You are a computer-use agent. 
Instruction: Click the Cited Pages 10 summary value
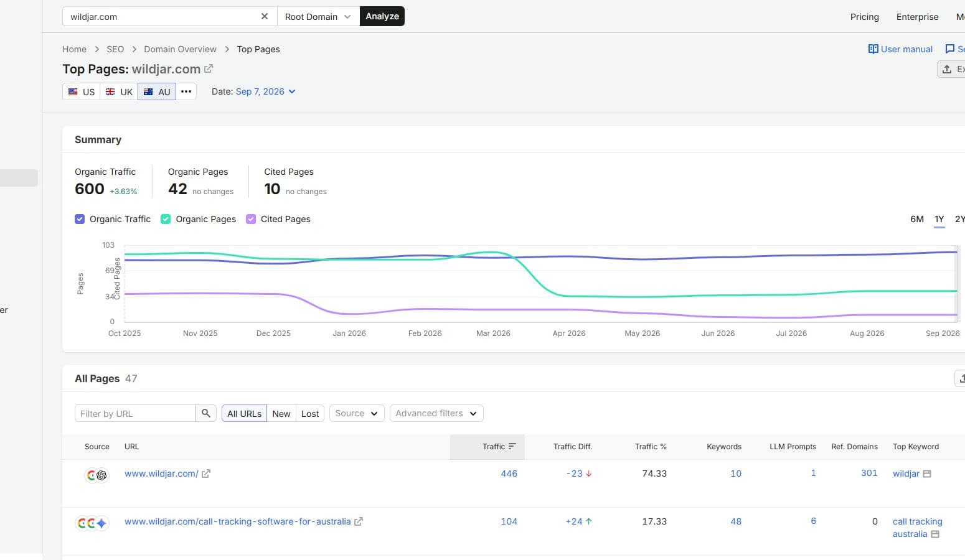272,189
